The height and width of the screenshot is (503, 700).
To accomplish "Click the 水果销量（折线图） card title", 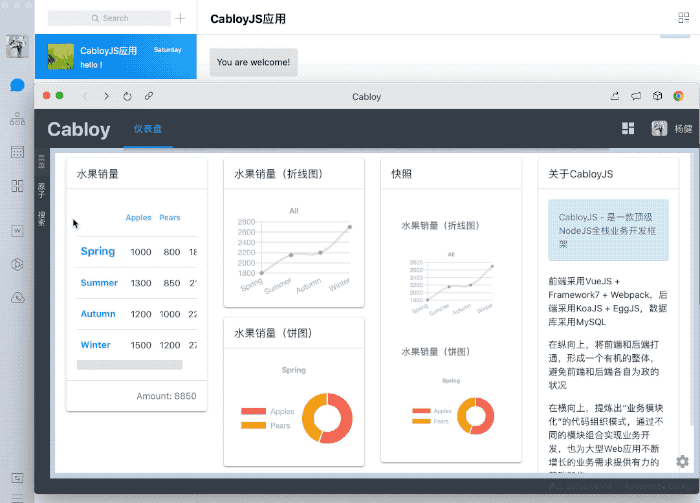I will point(279,174).
